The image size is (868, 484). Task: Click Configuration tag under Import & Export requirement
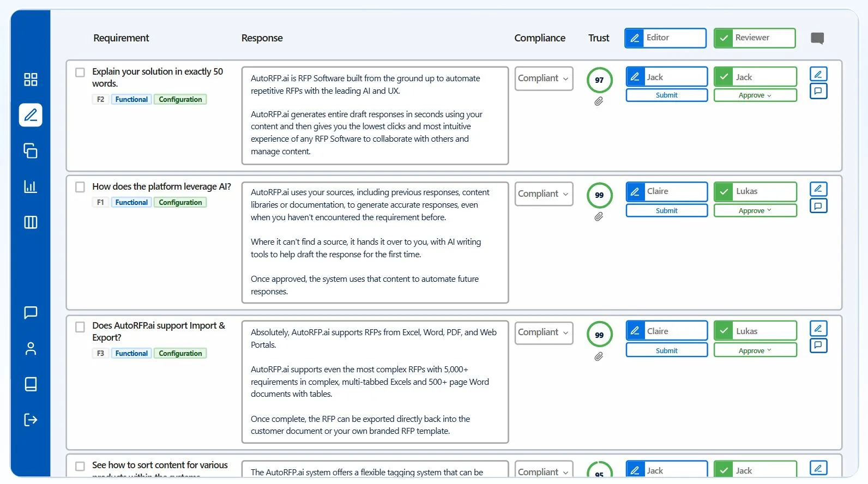click(x=180, y=354)
